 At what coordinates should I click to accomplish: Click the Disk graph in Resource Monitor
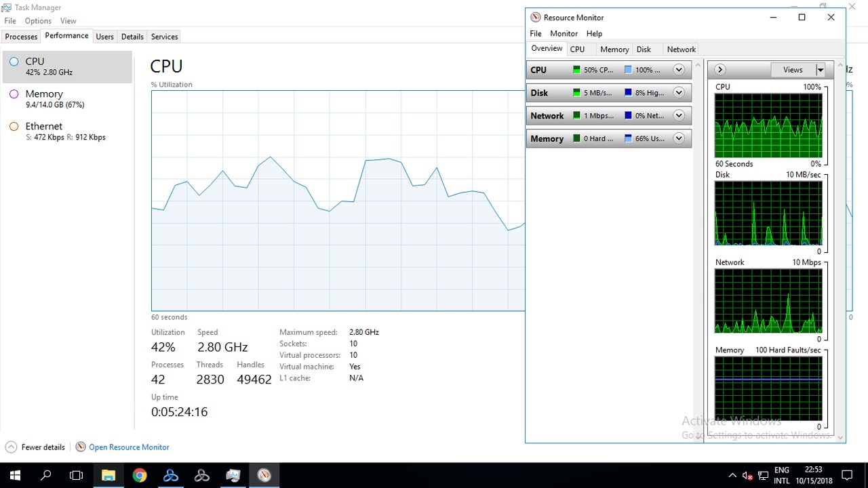768,213
